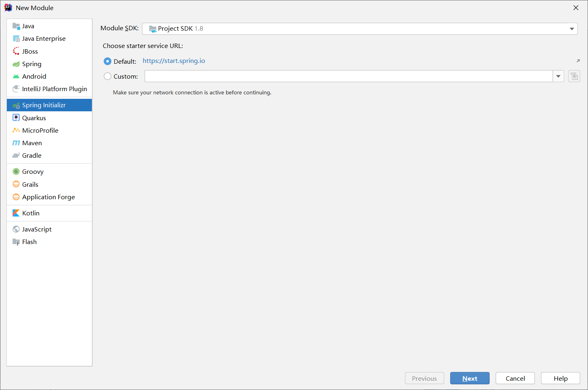Select the Spring Initializr icon
This screenshot has width=588, height=390.
(x=16, y=105)
